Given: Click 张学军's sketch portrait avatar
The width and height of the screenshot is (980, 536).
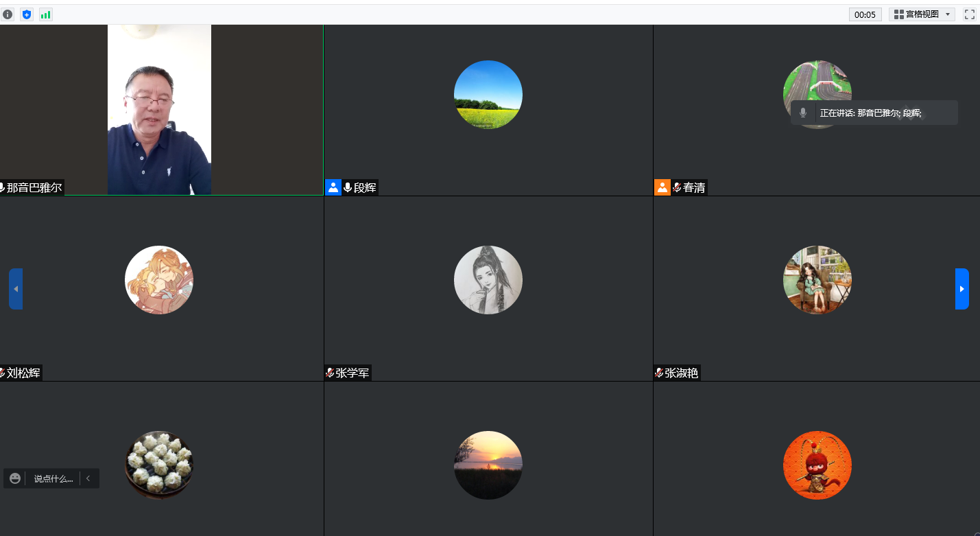Looking at the screenshot, I should (x=488, y=280).
